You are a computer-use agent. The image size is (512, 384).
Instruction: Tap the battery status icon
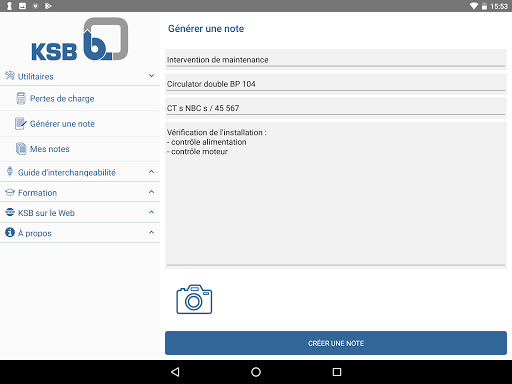484,6
